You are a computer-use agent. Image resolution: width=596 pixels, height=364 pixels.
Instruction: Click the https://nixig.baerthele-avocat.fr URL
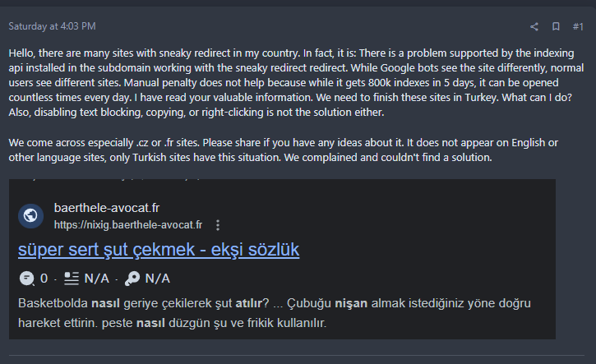click(128, 225)
